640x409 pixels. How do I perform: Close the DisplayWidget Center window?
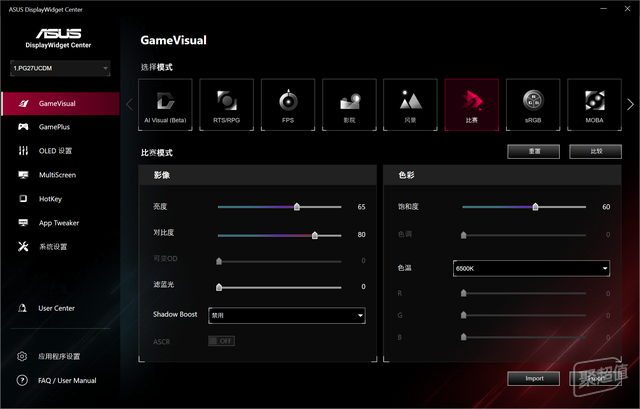coord(627,9)
